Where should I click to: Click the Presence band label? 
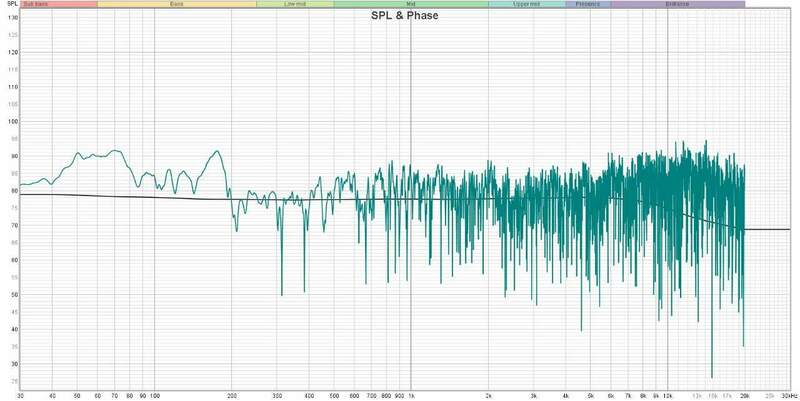coord(588,5)
